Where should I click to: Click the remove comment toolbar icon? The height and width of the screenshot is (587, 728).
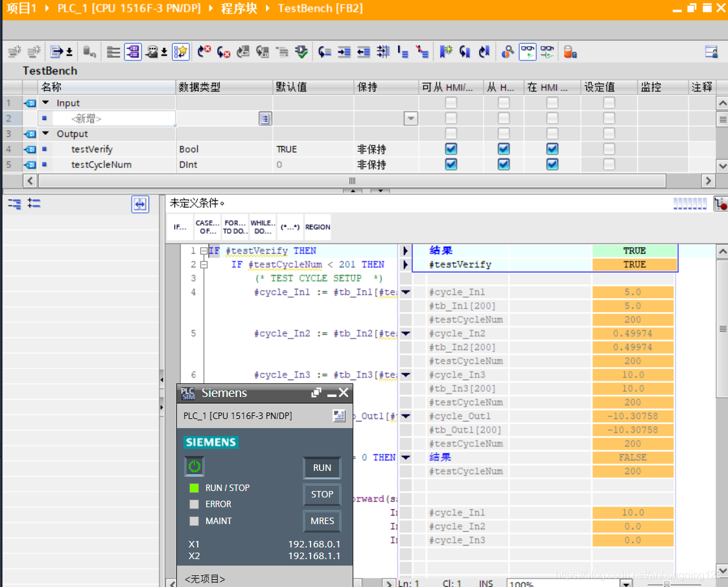point(422,51)
